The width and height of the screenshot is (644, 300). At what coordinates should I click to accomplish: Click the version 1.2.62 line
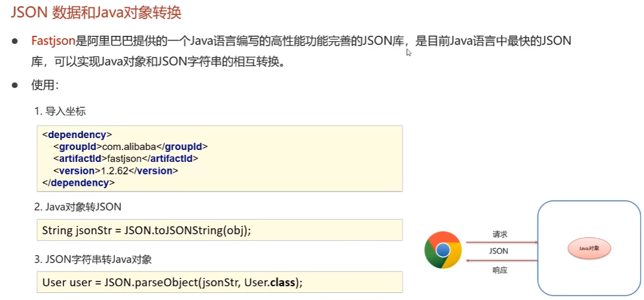coord(116,170)
